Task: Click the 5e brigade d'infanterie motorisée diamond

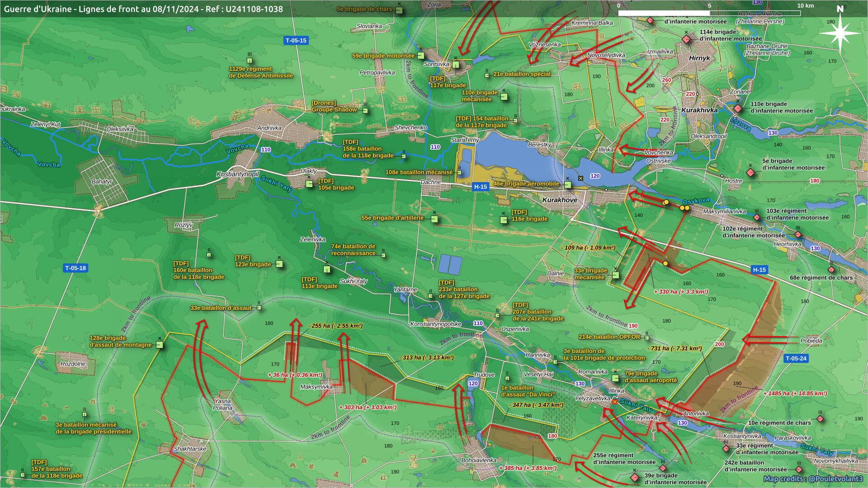Action: [750, 172]
